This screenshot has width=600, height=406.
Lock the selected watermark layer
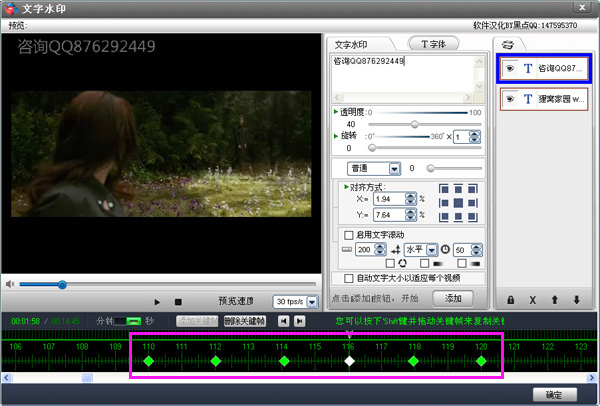coord(510,300)
